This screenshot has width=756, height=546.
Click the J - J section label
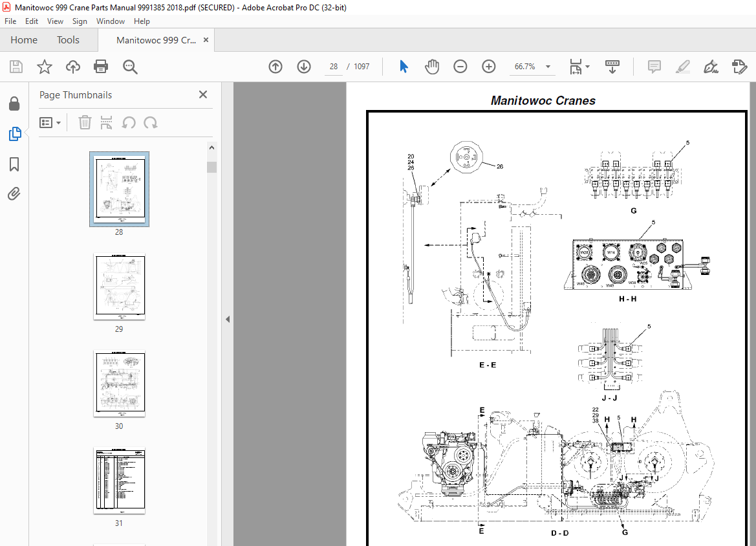coord(609,398)
